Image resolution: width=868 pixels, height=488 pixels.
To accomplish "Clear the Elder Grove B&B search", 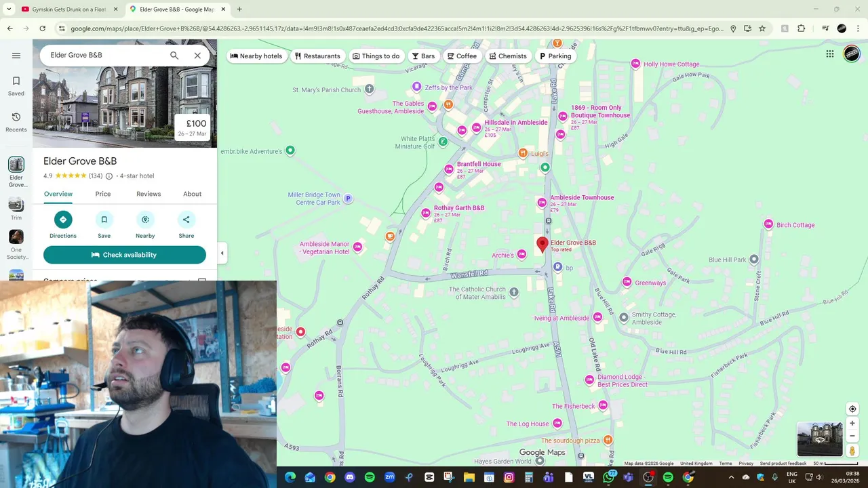I will 197,56.
